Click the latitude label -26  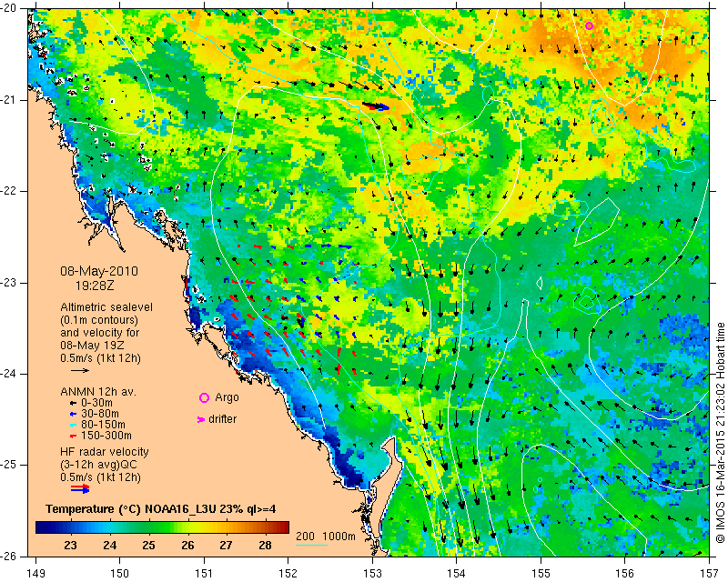pyautogui.click(x=9, y=556)
